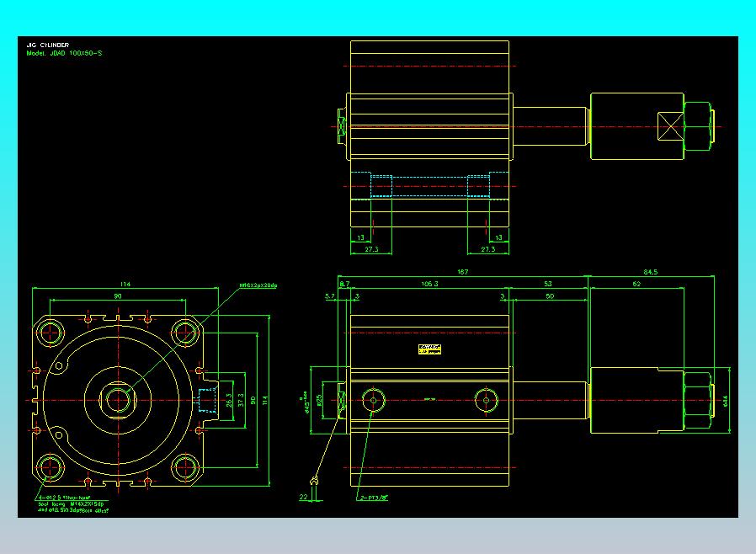This screenshot has height=554, width=756.
Task: Select the '62' dimension value
Action: point(636,284)
